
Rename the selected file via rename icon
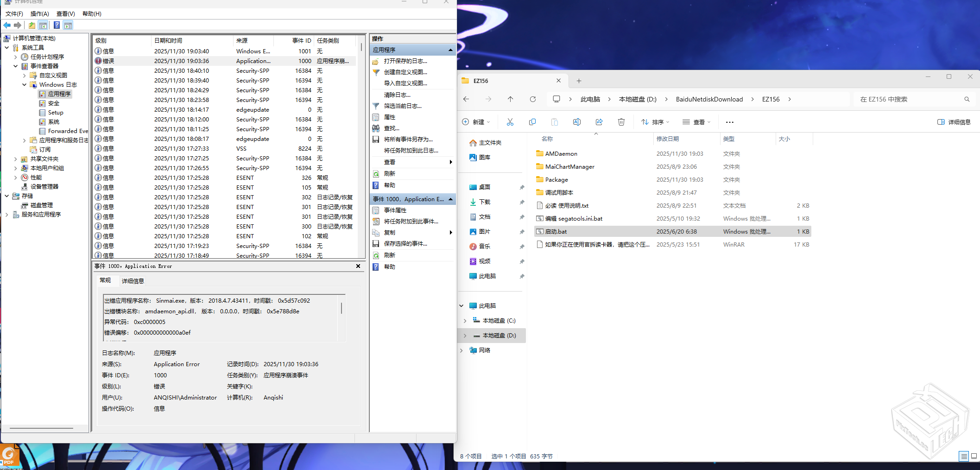coord(576,121)
